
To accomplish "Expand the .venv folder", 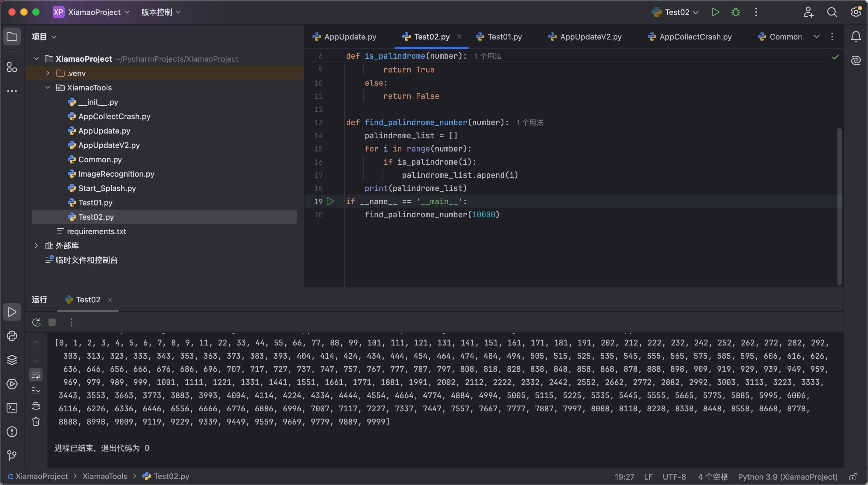I will [48, 73].
